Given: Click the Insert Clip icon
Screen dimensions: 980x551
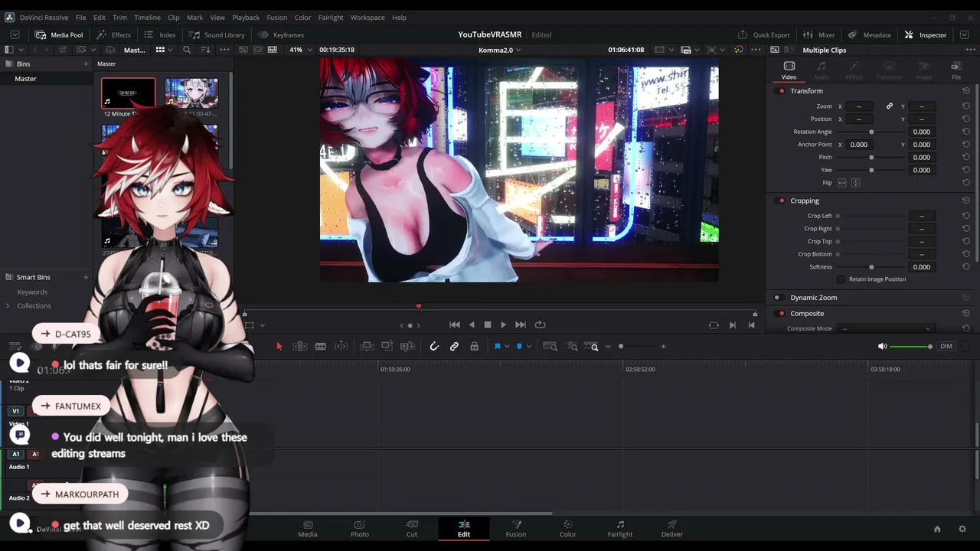Looking at the screenshot, I should point(367,347).
